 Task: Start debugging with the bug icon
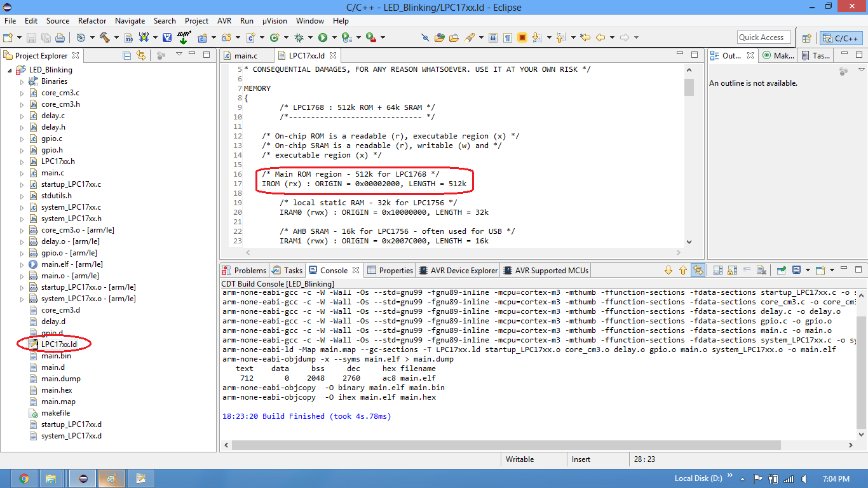pyautogui.click(x=299, y=37)
